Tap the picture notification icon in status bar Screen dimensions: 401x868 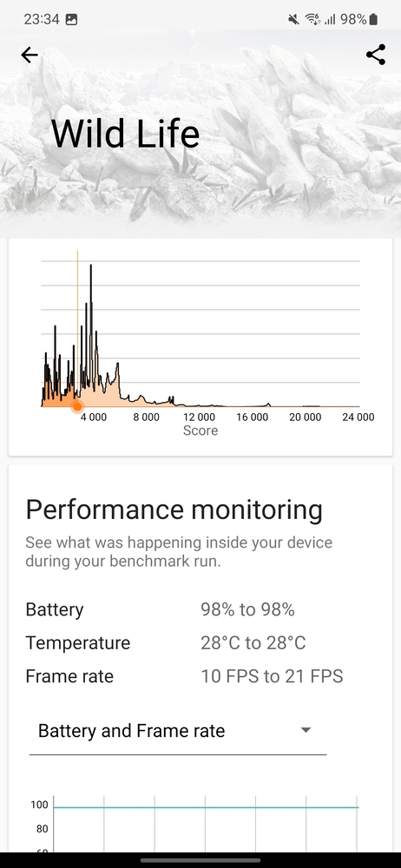click(x=71, y=19)
